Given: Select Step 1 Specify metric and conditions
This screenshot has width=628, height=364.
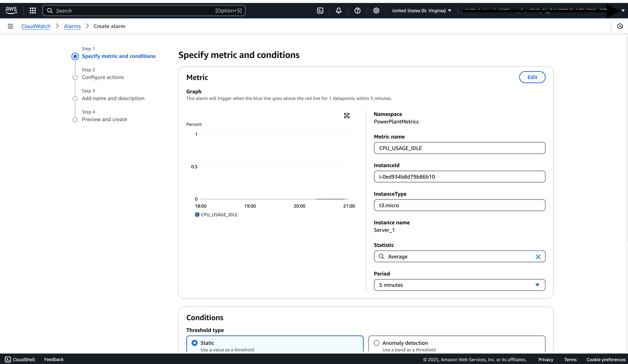Looking at the screenshot, I should (x=119, y=56).
